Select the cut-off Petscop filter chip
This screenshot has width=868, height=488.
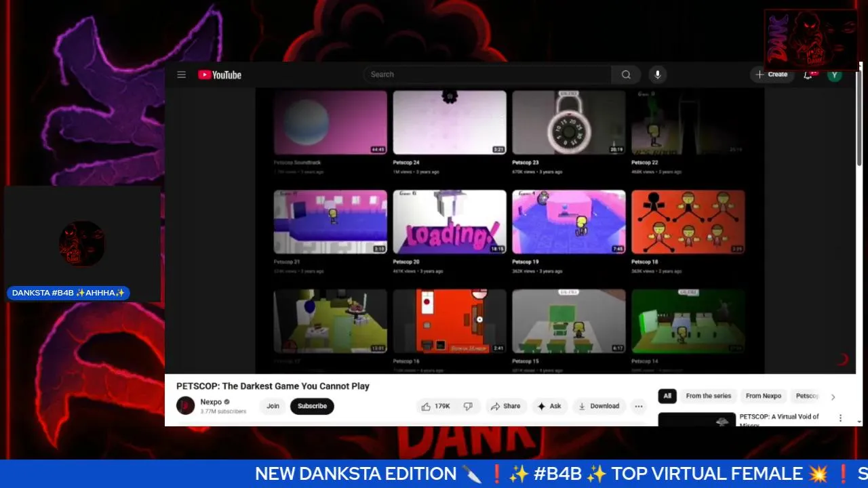(807, 396)
